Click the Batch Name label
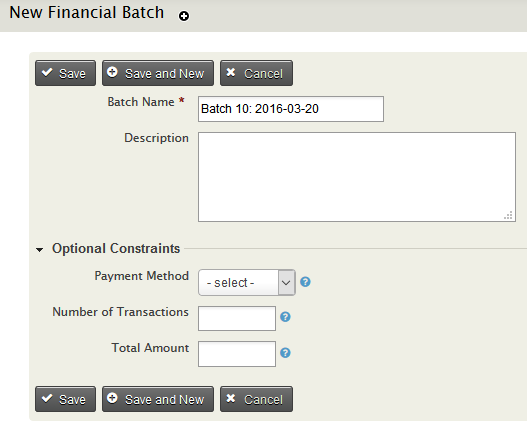The width and height of the screenshot is (527, 437). 141,102
